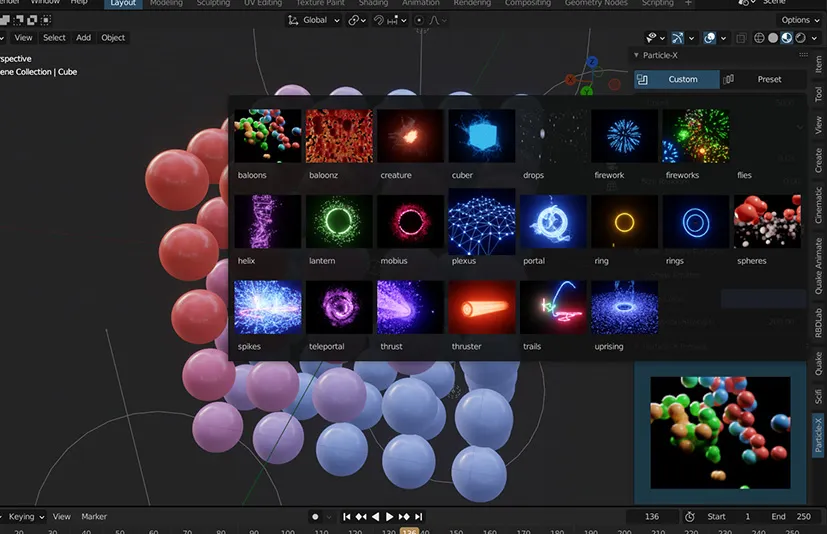Open the Shading workspace tab

point(373,3)
